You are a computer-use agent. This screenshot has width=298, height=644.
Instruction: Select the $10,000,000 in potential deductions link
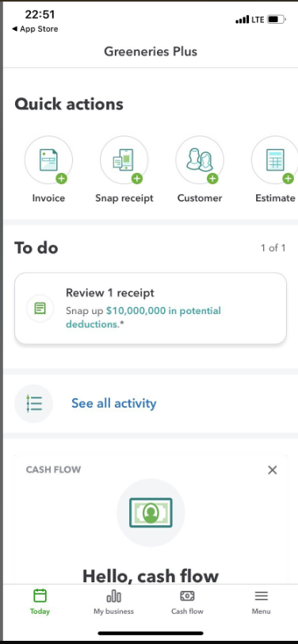143,317
